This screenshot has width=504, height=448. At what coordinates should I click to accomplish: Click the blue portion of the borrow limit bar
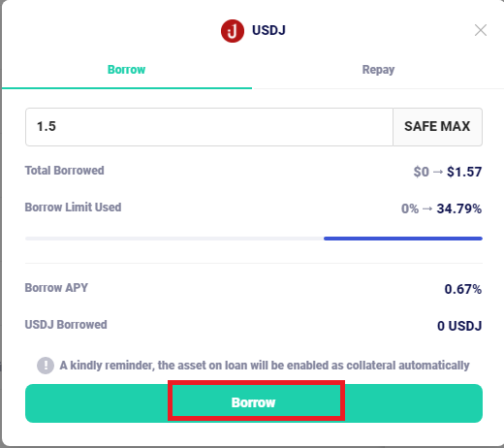pos(403,239)
